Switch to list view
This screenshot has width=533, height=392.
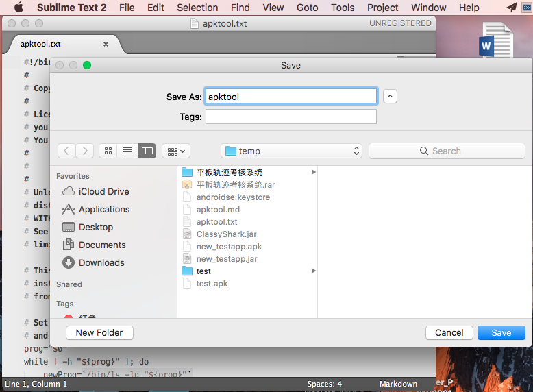(x=127, y=151)
